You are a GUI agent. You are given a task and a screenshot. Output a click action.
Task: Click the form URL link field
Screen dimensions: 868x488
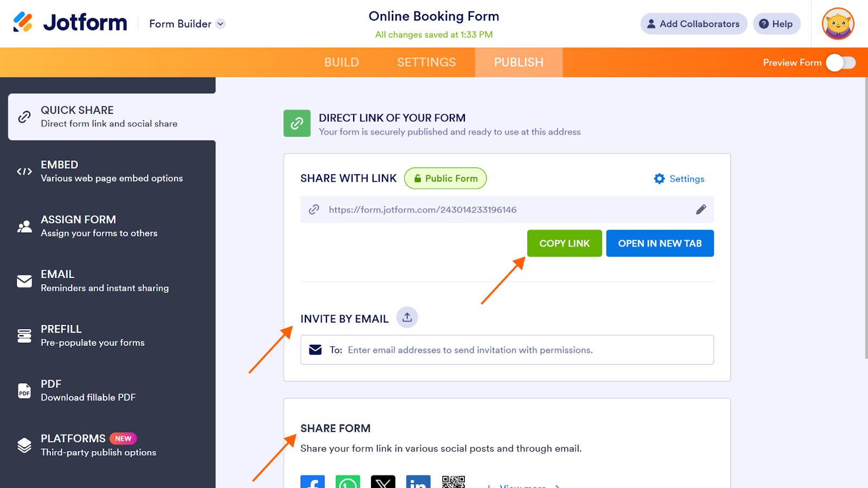click(x=507, y=209)
